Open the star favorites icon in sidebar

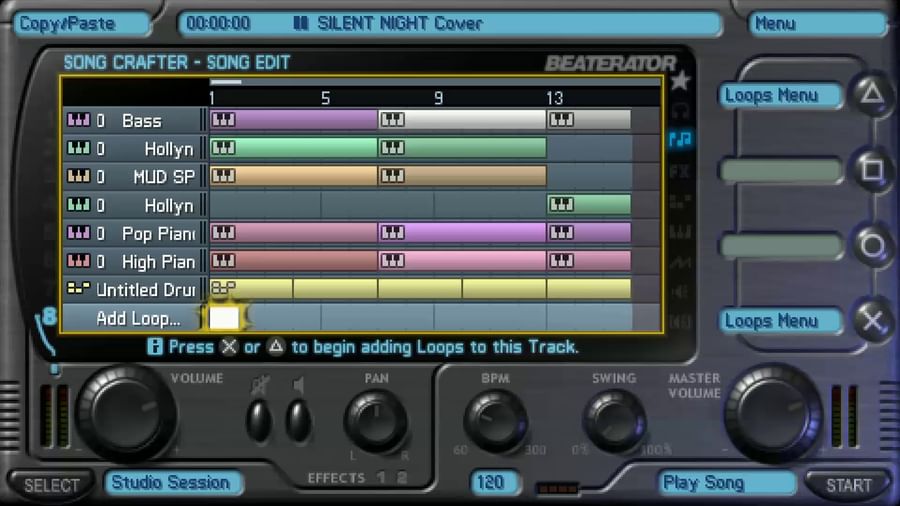[680, 81]
